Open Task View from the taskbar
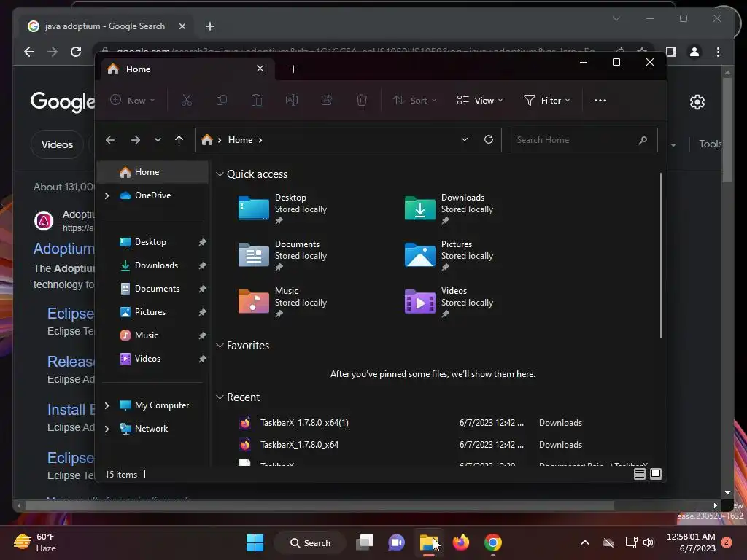This screenshot has width=747, height=560. point(365,542)
